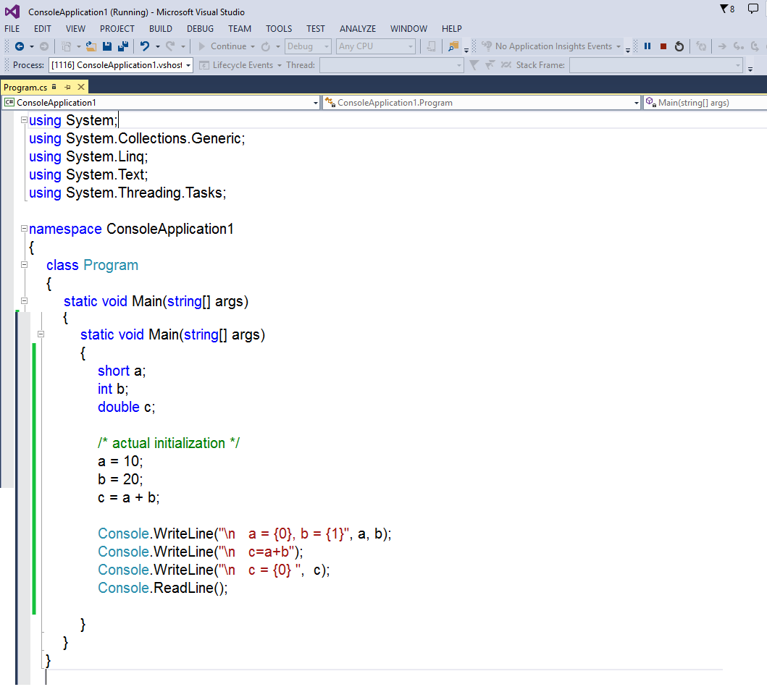This screenshot has height=700, width=767.
Task: Click the Redo icon
Action: [168, 46]
